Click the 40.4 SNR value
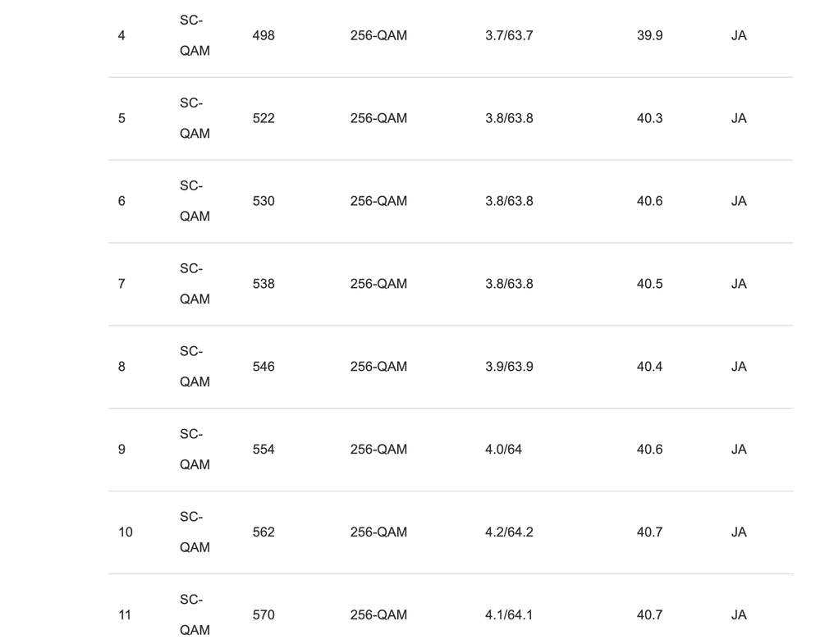This screenshot has width=820, height=644. tap(649, 368)
